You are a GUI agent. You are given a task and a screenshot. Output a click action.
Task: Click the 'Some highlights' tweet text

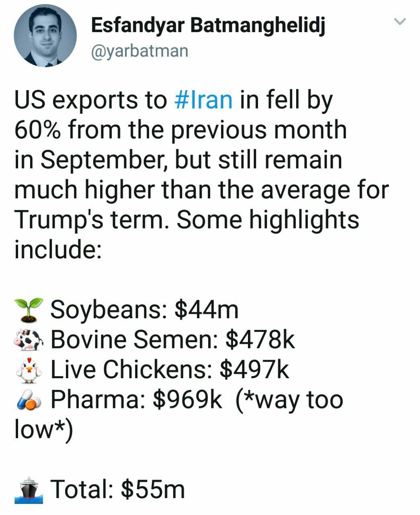pyautogui.click(x=268, y=220)
